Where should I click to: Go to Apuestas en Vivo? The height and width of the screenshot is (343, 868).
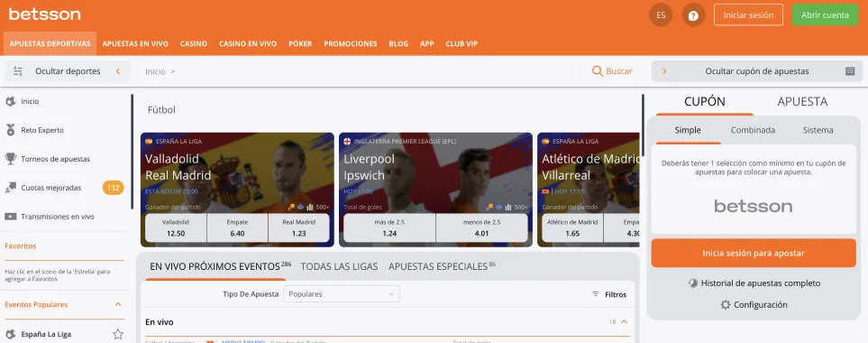pos(135,43)
